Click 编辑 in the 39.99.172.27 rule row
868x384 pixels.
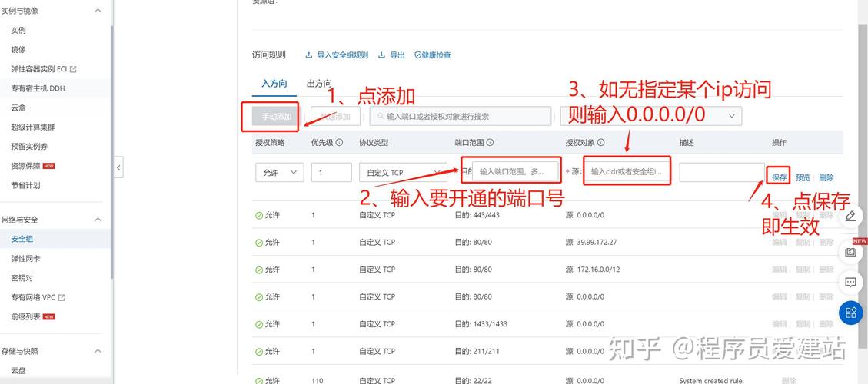[780, 243]
